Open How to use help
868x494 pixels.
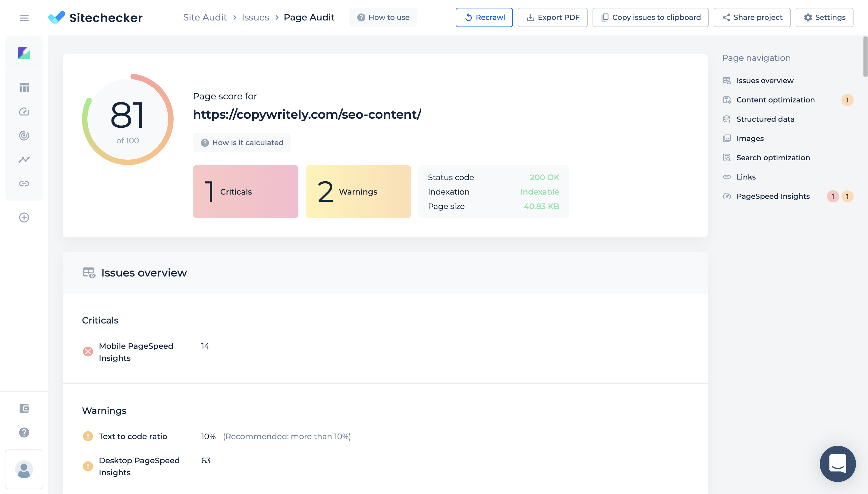(x=383, y=17)
